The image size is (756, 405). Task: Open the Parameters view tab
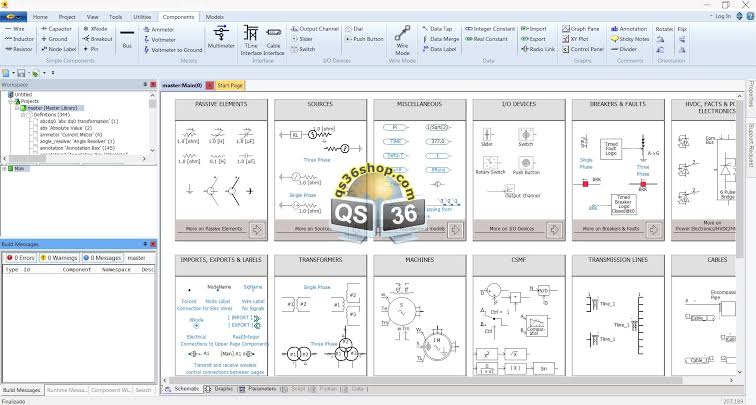click(258, 389)
